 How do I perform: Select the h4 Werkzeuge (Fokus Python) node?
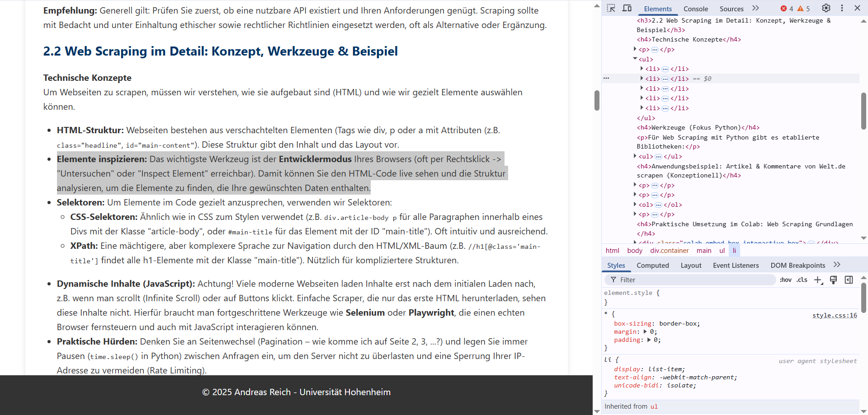pyautogui.click(x=698, y=128)
